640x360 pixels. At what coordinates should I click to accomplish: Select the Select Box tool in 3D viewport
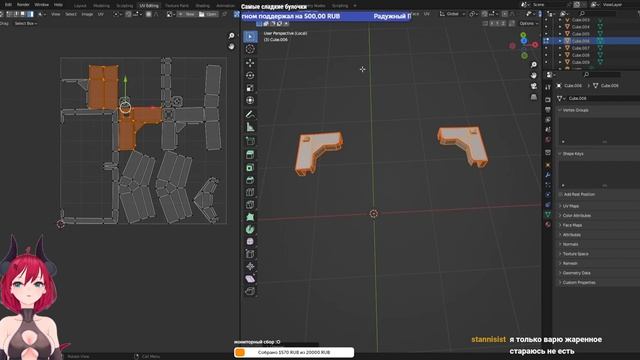click(250, 36)
